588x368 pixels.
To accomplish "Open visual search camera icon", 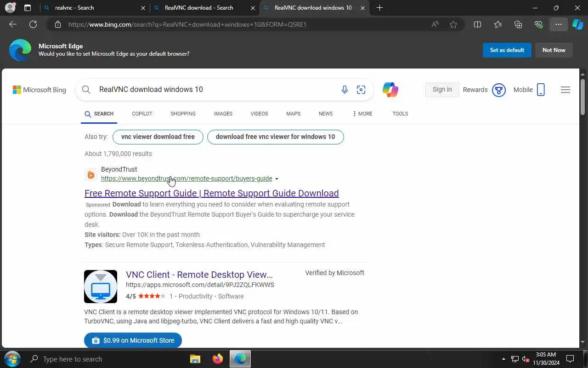I will click(x=361, y=90).
